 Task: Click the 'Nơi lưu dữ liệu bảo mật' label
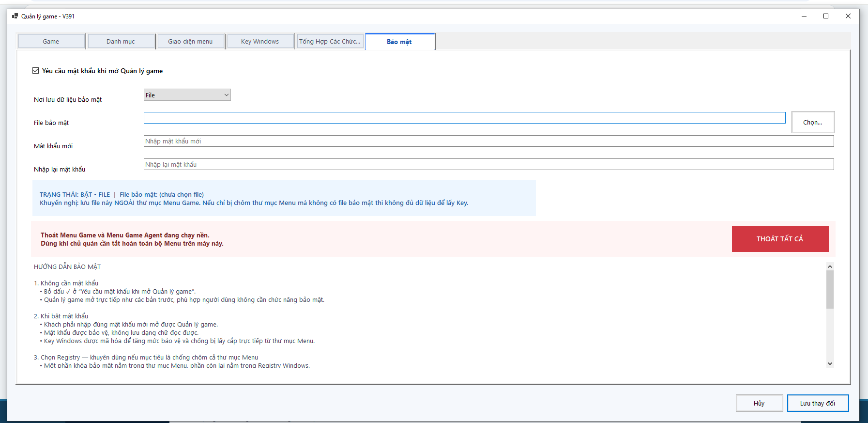point(68,99)
